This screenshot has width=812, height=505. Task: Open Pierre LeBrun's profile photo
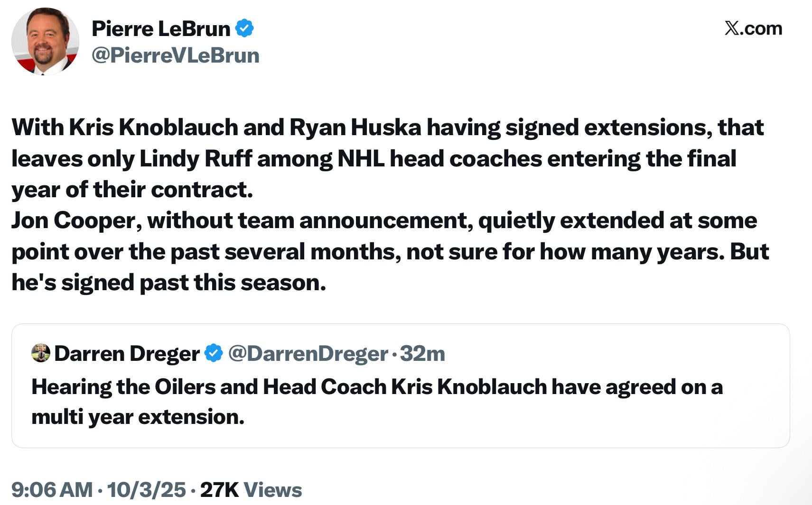(x=45, y=41)
